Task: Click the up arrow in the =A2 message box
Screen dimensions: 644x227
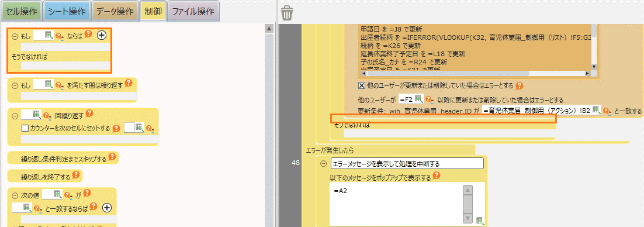Action: tap(468, 190)
